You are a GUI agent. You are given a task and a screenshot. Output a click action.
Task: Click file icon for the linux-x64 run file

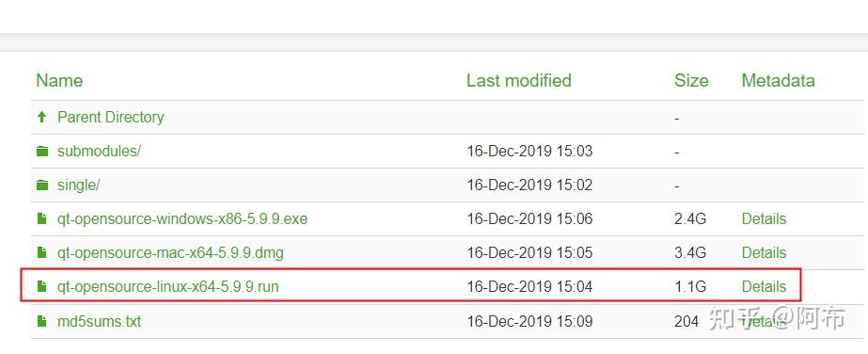pos(41,286)
